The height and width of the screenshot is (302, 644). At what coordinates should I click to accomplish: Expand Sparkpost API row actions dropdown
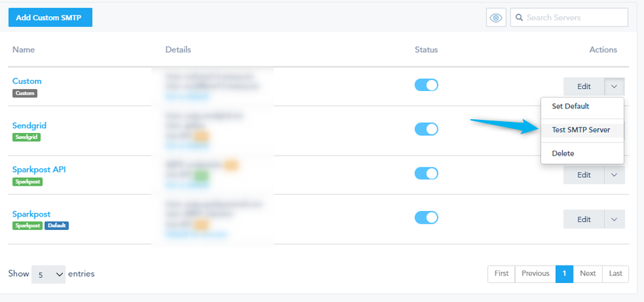coord(614,174)
